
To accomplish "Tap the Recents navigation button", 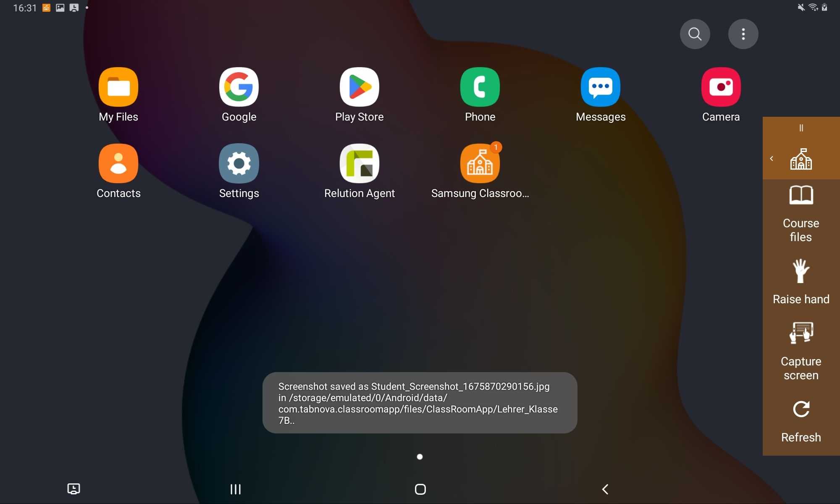I will 236,489.
